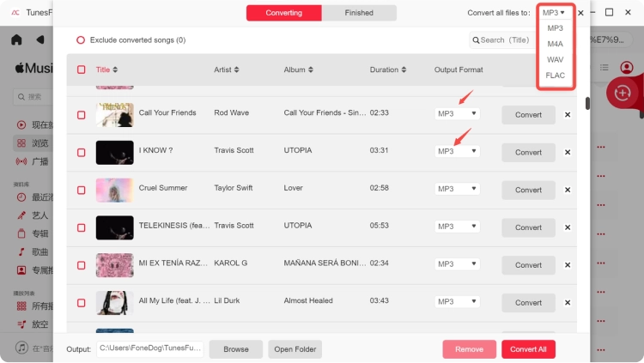
Task: Check the All My Life checkbox
Action: 82,303
